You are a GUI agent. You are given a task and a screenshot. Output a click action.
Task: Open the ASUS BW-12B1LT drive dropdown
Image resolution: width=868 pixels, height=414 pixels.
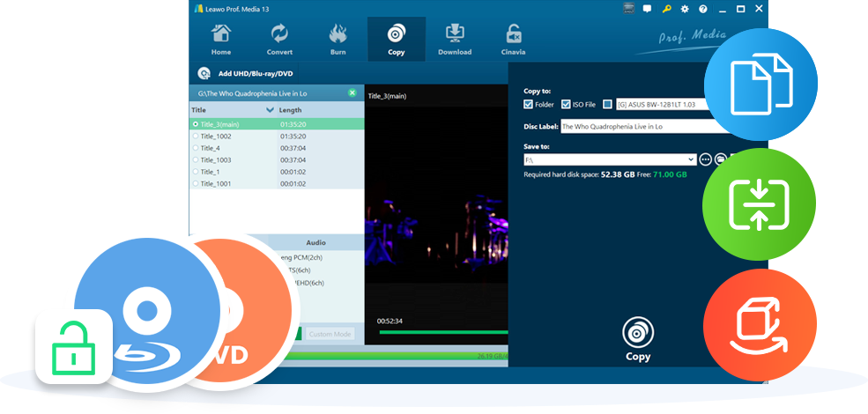coord(662,104)
